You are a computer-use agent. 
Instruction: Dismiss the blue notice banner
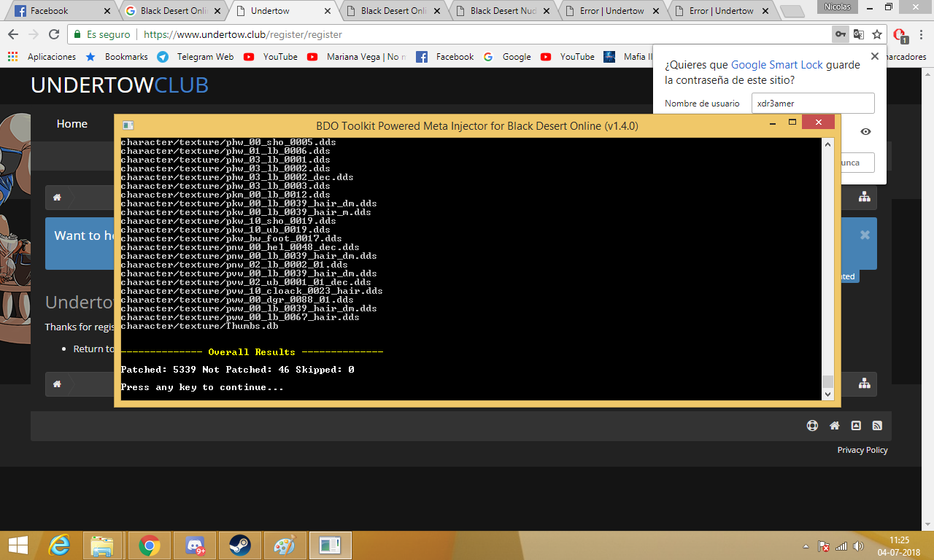(865, 235)
